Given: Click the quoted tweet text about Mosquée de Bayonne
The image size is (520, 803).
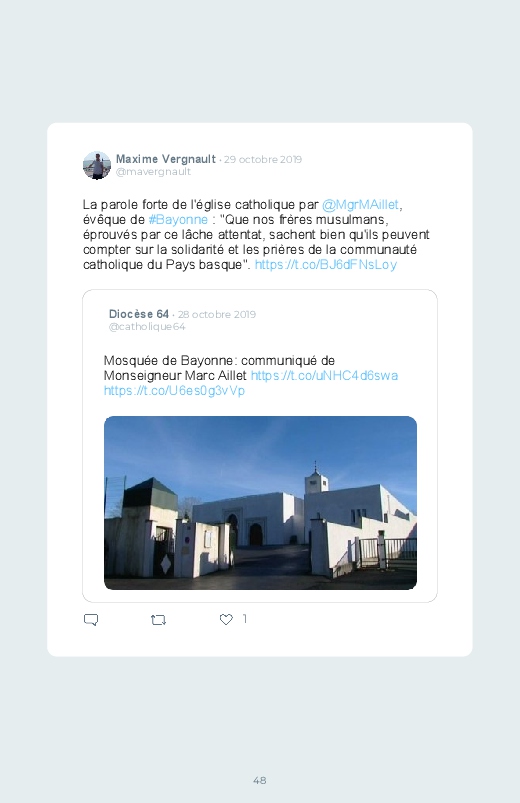Looking at the screenshot, I should point(251,375).
